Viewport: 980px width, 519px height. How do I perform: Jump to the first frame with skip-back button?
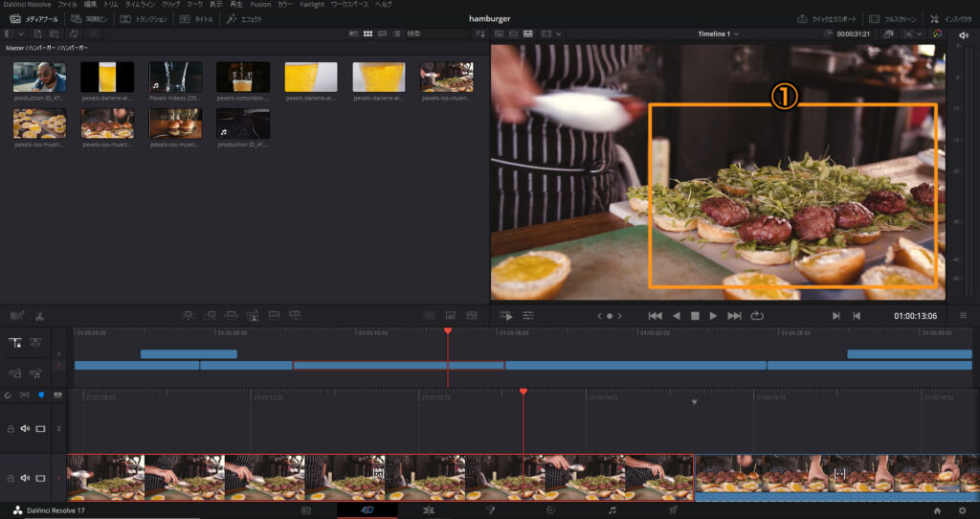(655, 315)
